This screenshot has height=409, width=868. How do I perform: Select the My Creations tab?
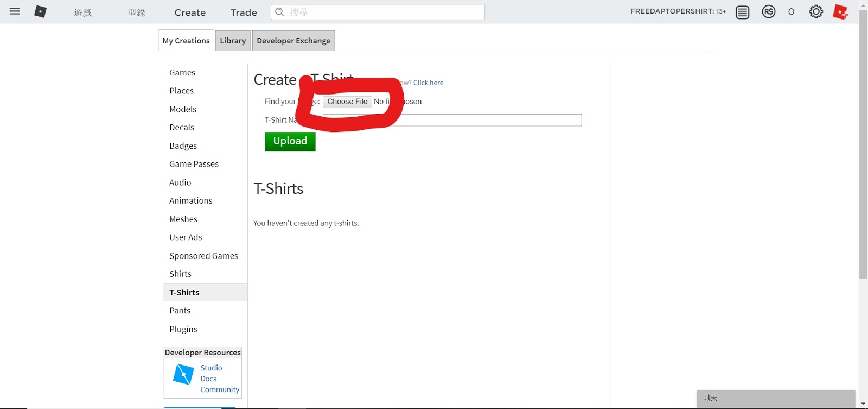(186, 41)
